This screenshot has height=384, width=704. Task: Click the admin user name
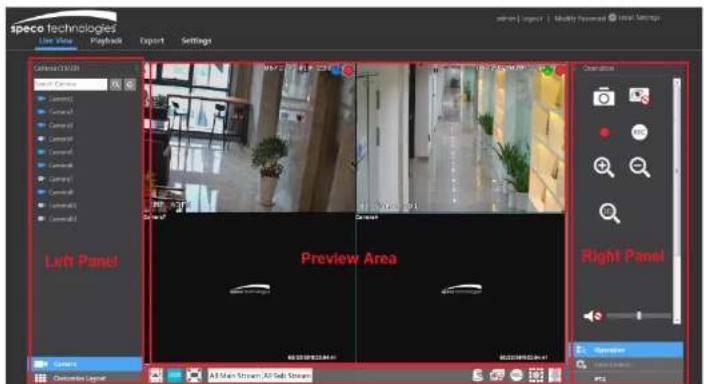tap(507, 19)
